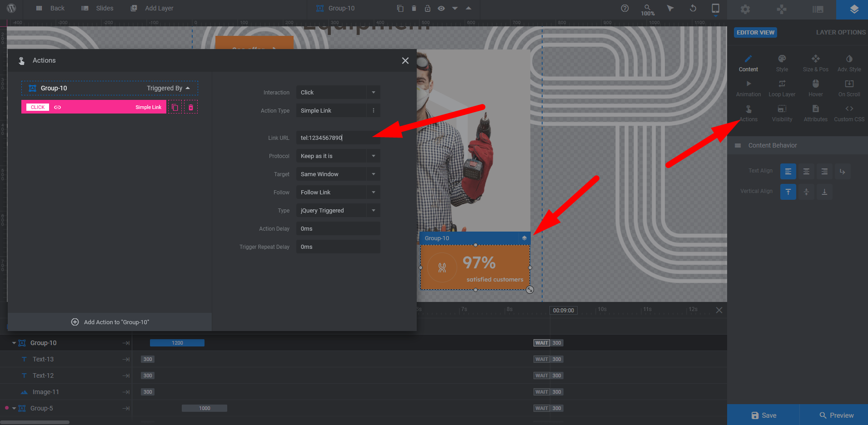
Task: Open slide options tab
Action: 818,9
